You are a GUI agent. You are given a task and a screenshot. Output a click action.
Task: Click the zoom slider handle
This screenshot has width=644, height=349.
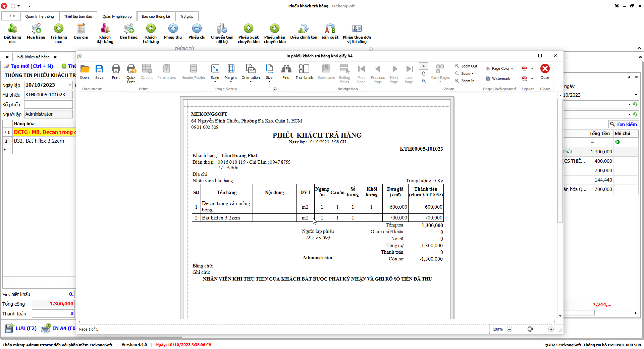[x=530, y=329]
